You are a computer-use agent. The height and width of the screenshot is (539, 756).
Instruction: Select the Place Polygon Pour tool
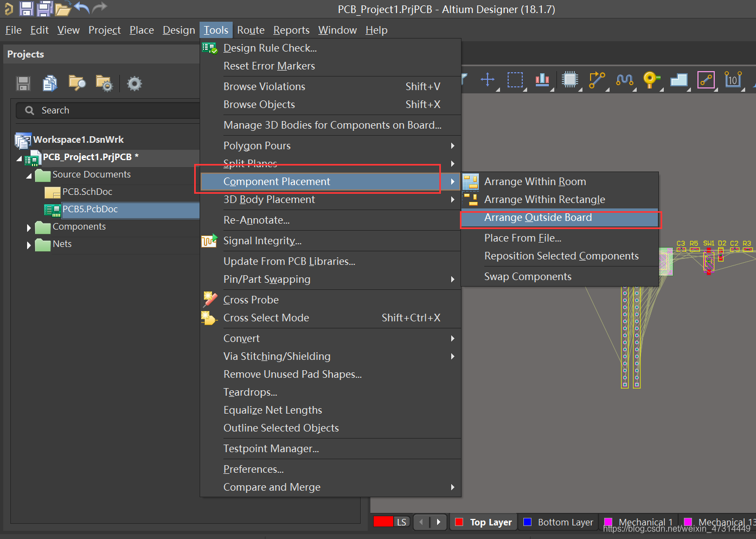[x=678, y=80]
